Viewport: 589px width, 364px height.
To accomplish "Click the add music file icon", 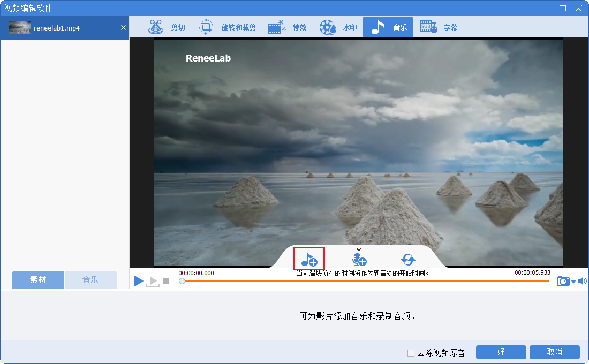I will tap(309, 259).
